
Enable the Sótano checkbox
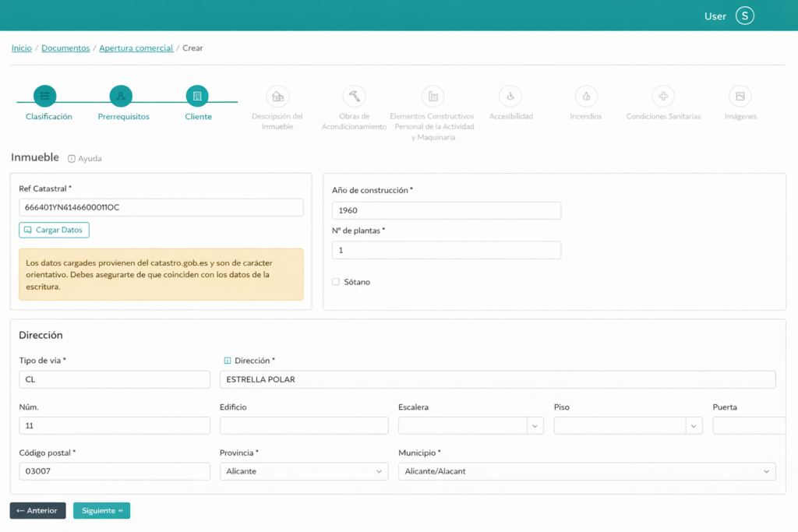336,282
